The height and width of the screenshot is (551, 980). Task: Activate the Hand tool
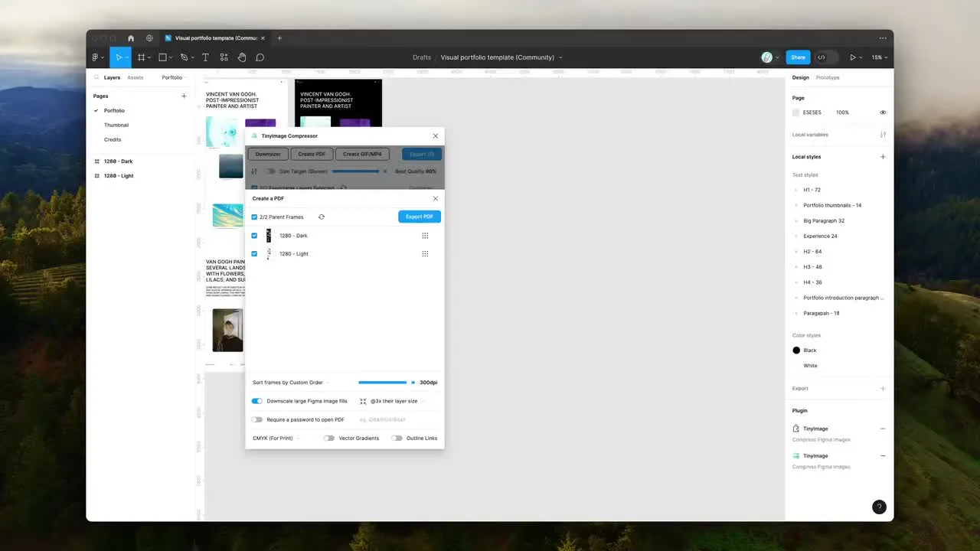(242, 57)
